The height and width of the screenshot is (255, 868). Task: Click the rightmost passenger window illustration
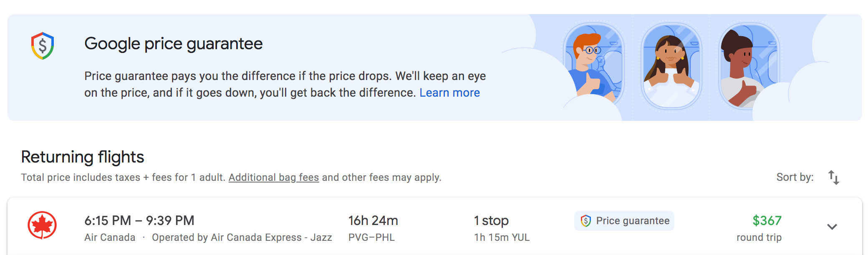pyautogui.click(x=749, y=66)
